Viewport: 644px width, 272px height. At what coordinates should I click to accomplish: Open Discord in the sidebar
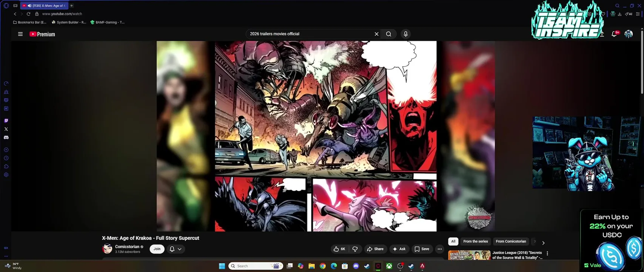click(6, 138)
